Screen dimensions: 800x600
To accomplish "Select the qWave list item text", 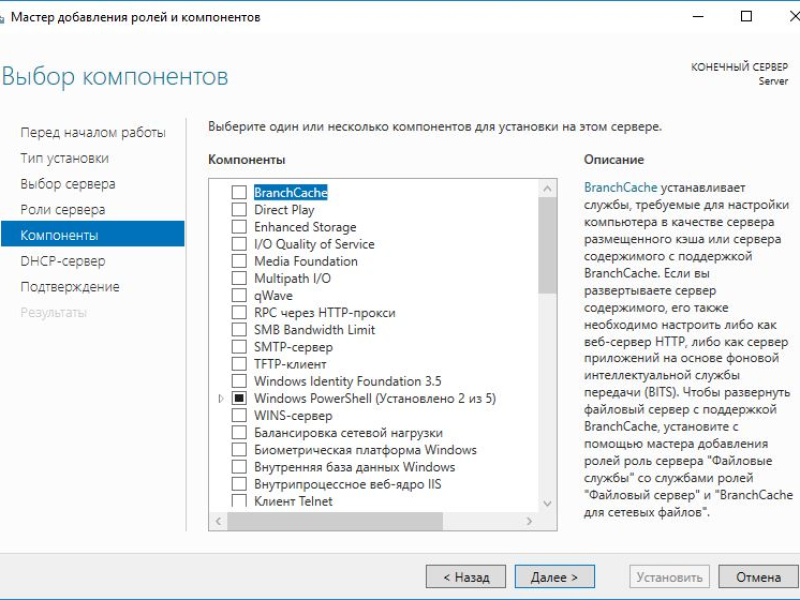I will (273, 295).
